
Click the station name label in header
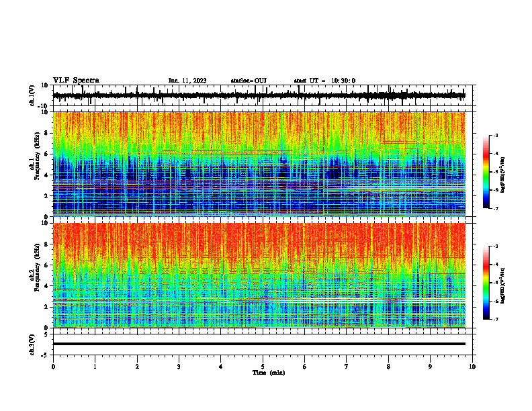click(249, 81)
